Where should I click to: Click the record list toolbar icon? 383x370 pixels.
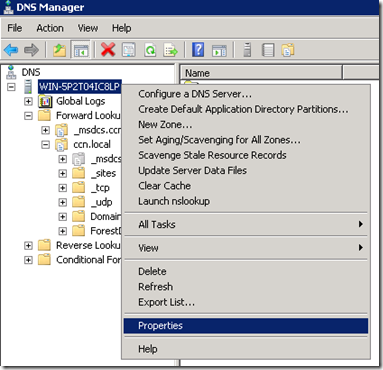click(268, 50)
